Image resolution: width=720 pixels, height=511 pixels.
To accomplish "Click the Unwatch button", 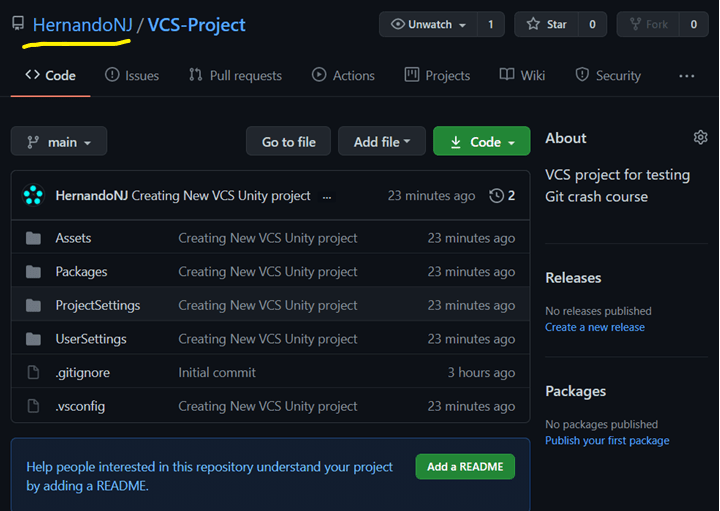I will (x=428, y=24).
